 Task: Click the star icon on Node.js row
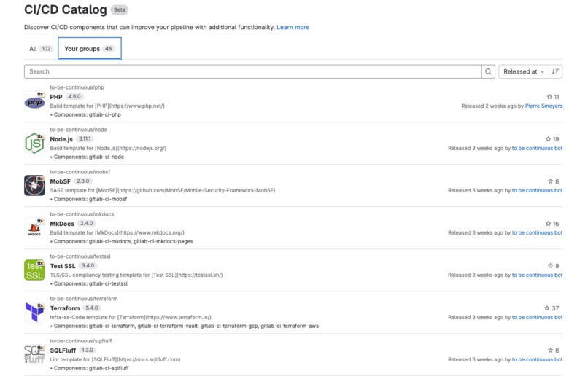[549, 139]
